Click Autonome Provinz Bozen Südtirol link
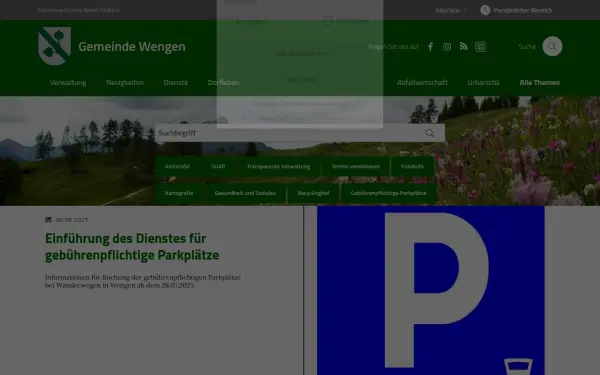Viewport: 600px width, 375px height. click(78, 10)
